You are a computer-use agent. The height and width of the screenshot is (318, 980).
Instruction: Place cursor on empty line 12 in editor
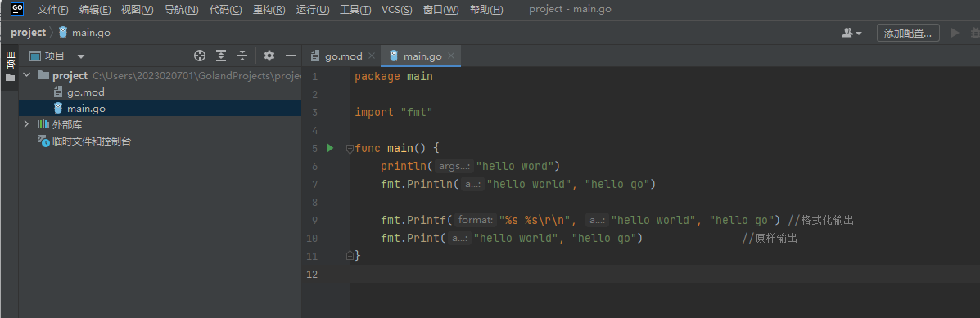coord(665,274)
